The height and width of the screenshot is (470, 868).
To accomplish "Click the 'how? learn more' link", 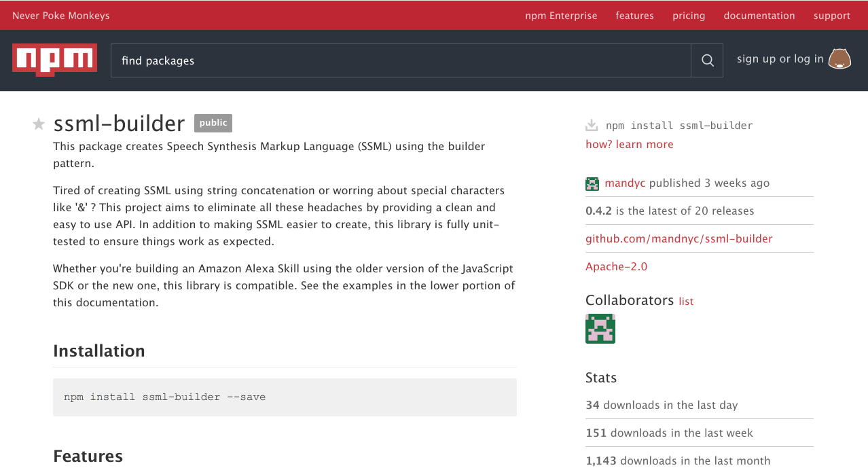I will tap(630, 144).
